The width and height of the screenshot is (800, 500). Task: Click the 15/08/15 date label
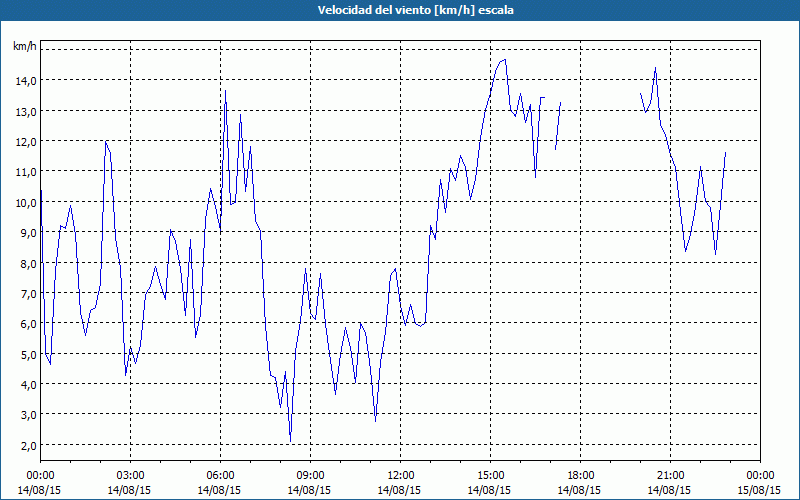[759, 490]
